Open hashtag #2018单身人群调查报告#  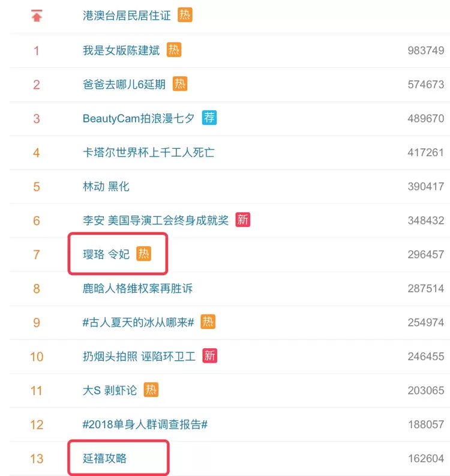(x=145, y=424)
